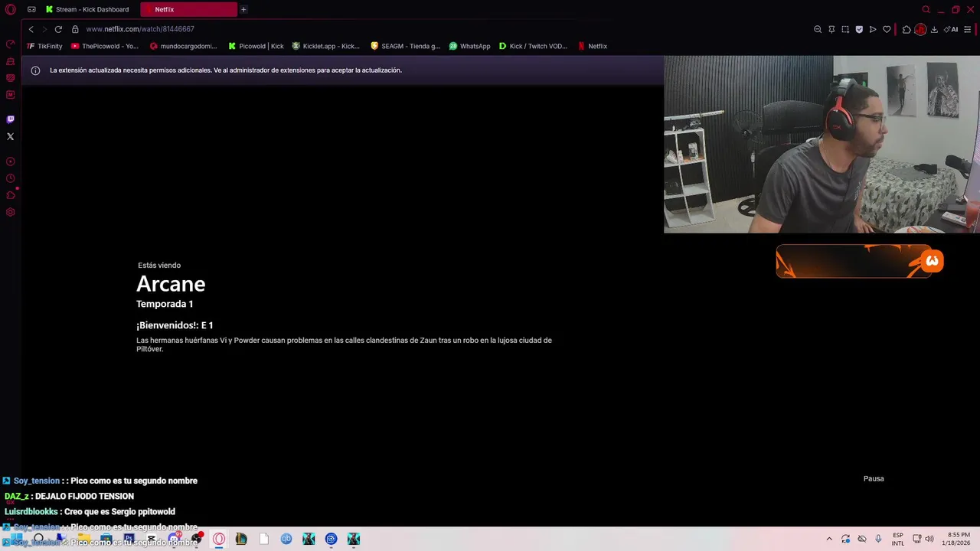Click the crossed-out cloud tray icon
Screen dimensions: 980x551
[x=862, y=539]
